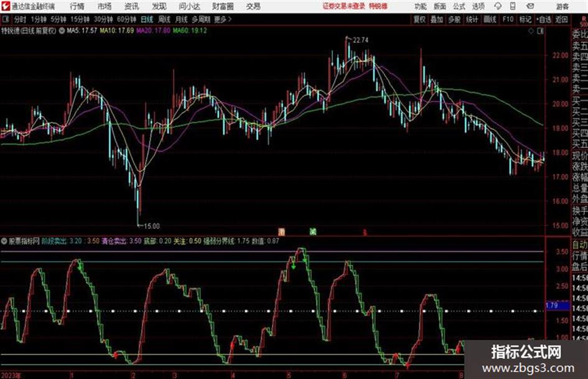
Task: Click the 强弱分界线 1.75 indicator label
Action: point(226,241)
